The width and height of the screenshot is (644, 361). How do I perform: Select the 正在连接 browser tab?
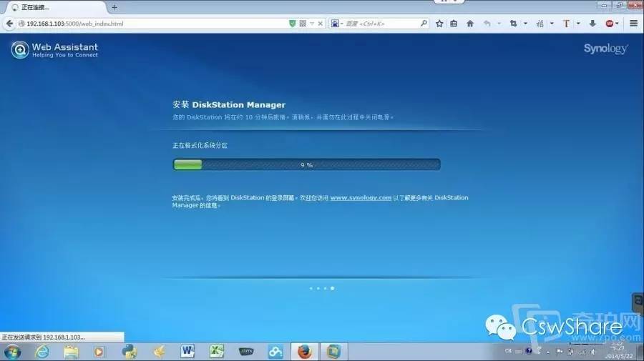point(57,7)
